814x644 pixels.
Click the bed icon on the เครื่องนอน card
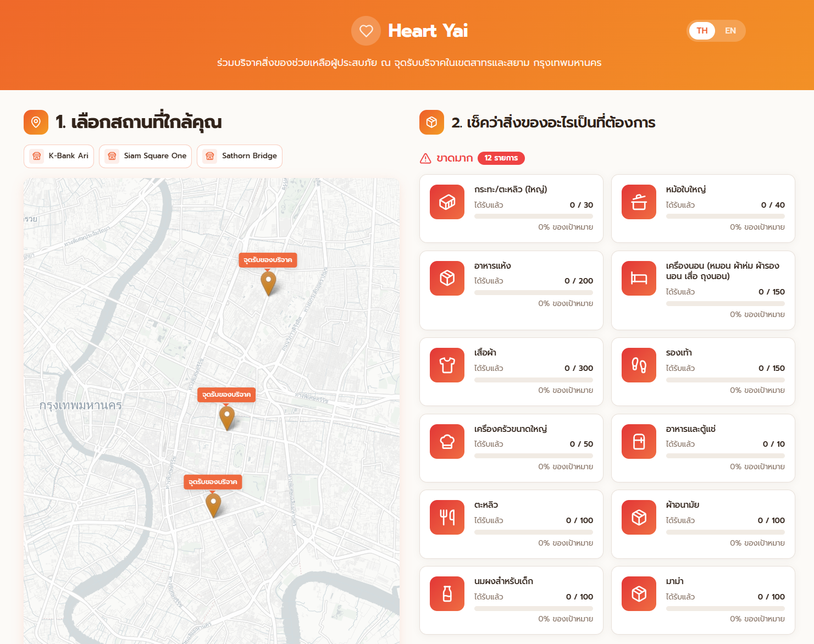point(639,278)
